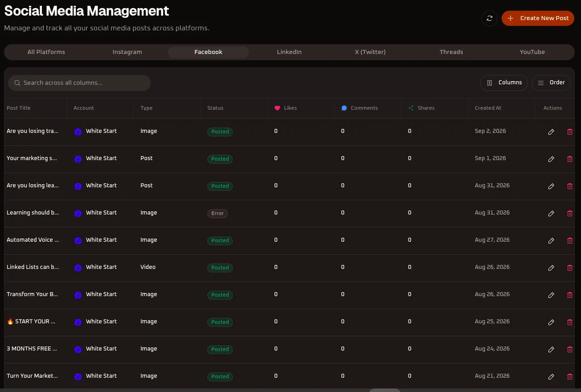Open the Order sorting menu
Viewport: 581px width, 392px height.
click(551, 83)
